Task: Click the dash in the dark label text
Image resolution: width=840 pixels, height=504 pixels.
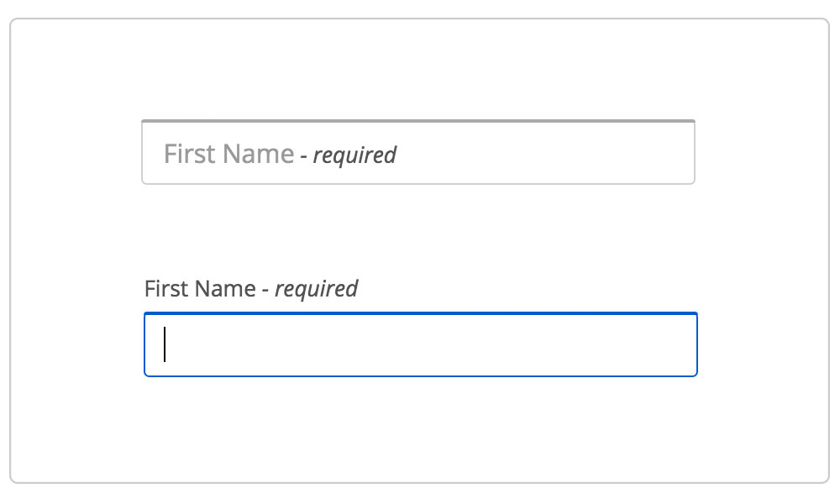Action: point(265,291)
